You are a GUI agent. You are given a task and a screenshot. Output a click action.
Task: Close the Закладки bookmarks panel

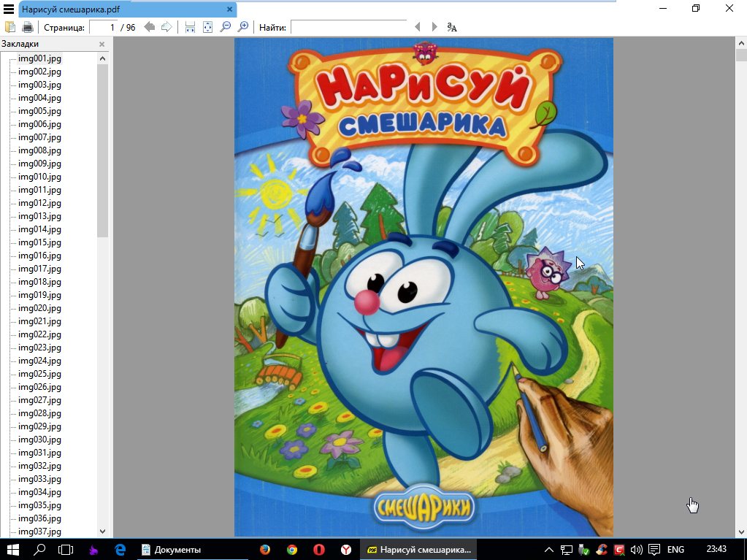[x=101, y=44]
